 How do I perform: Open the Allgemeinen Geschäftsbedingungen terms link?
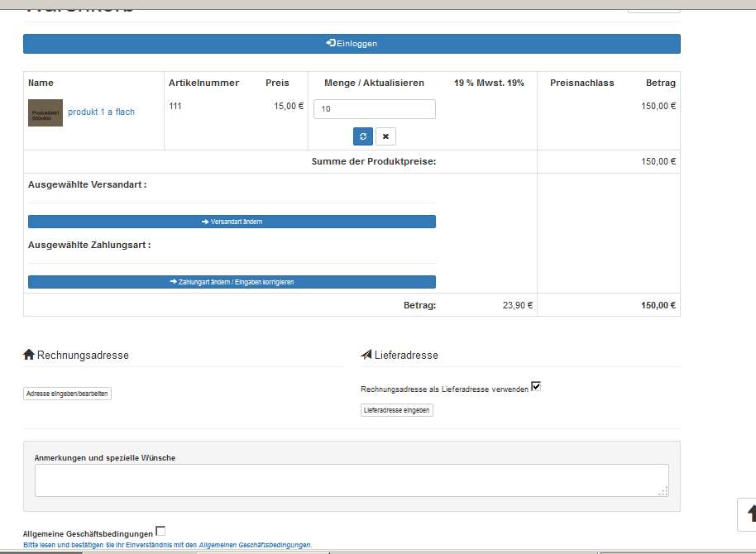254,545
